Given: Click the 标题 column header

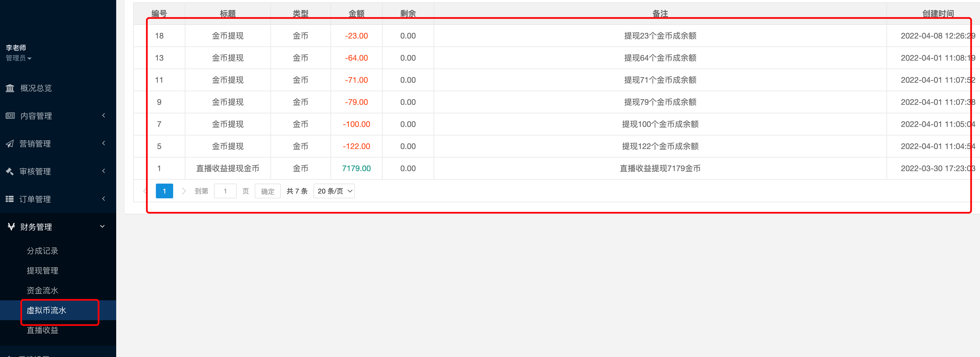Looking at the screenshot, I should (x=228, y=14).
